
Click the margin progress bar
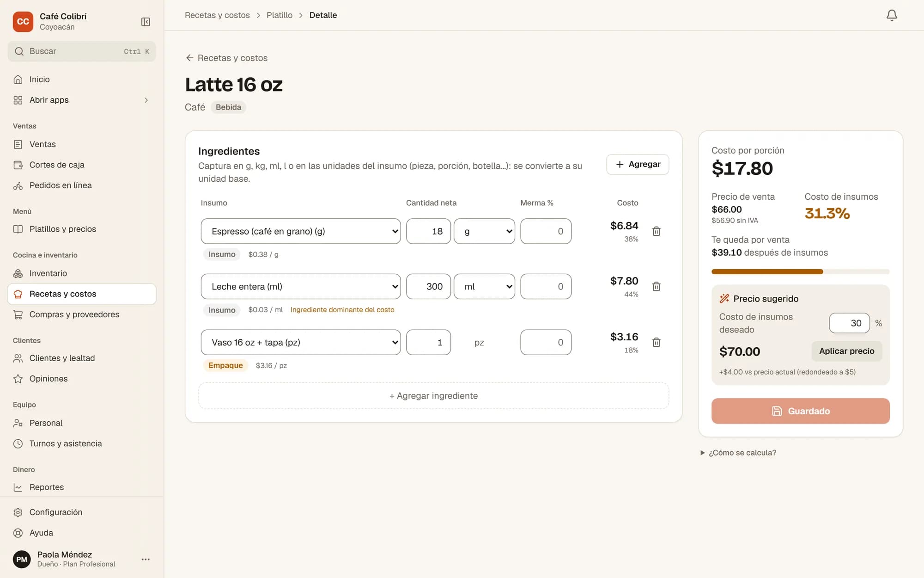[x=800, y=272]
